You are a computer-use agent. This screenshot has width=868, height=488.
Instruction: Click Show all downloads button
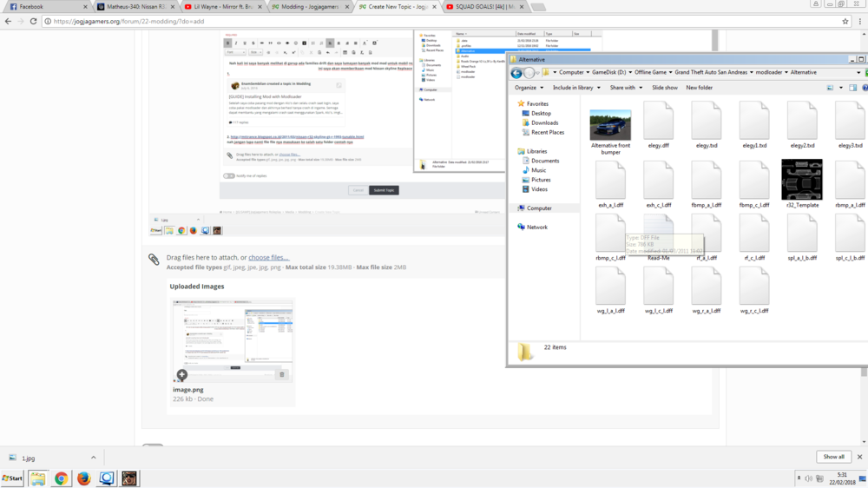833,457
